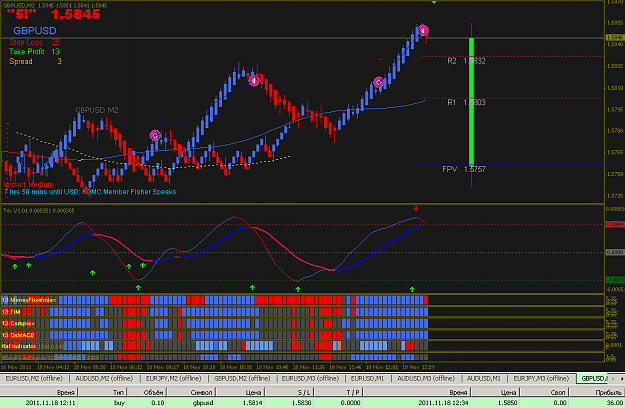Click the 13 Complex indicator label
The height and width of the screenshot is (408, 625).
[18, 323]
